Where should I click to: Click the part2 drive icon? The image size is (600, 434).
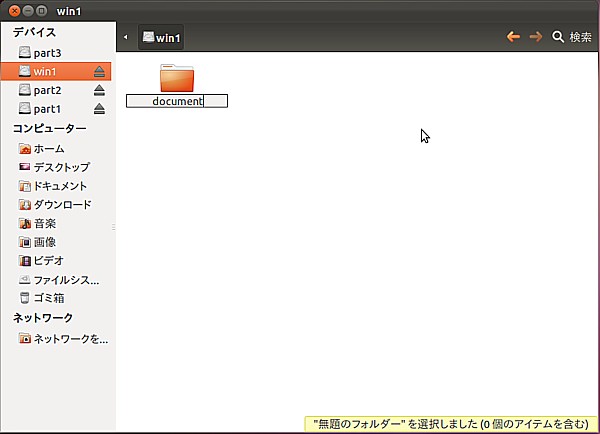pos(24,90)
